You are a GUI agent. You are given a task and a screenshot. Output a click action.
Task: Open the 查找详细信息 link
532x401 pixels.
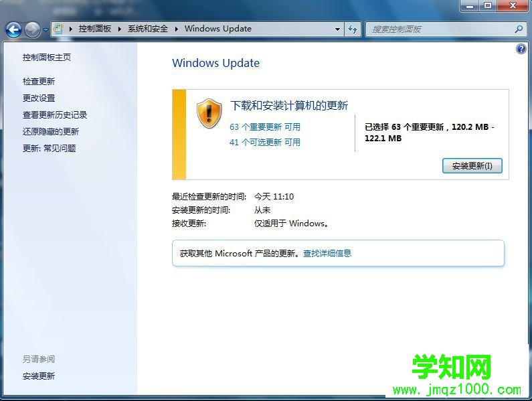coord(327,253)
